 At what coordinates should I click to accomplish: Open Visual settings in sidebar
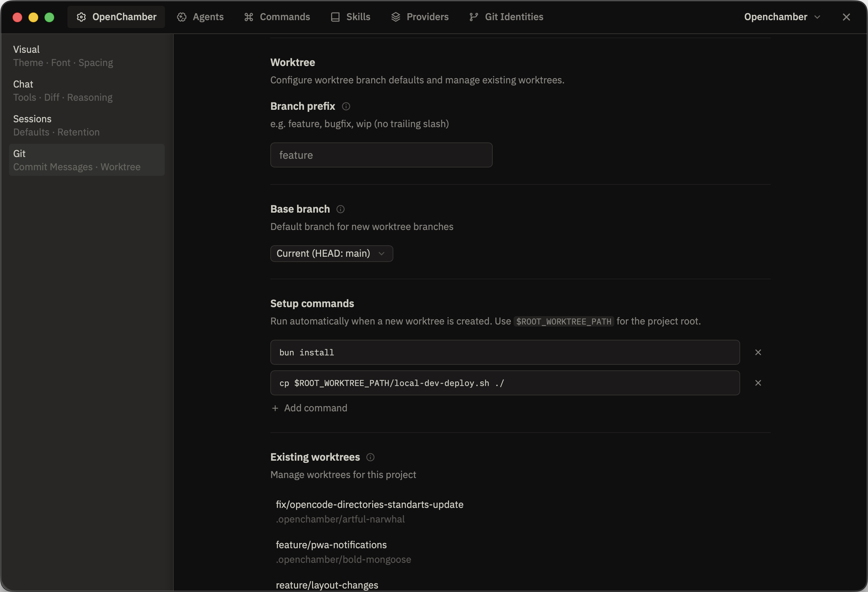[x=87, y=56]
